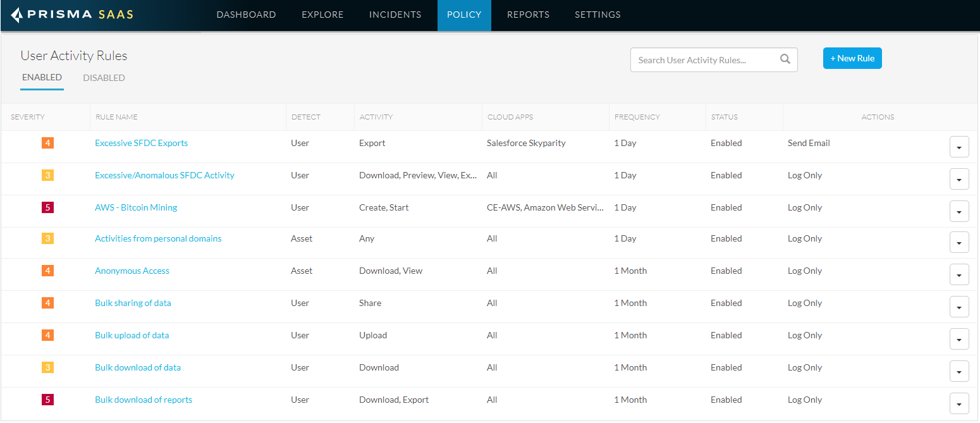Go to the Incidents section

click(395, 15)
